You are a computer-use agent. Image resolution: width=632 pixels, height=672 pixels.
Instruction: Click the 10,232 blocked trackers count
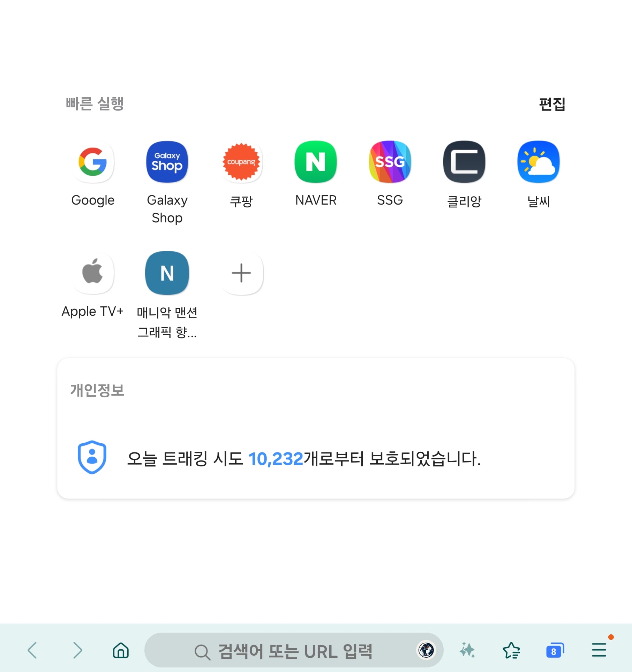(x=276, y=459)
